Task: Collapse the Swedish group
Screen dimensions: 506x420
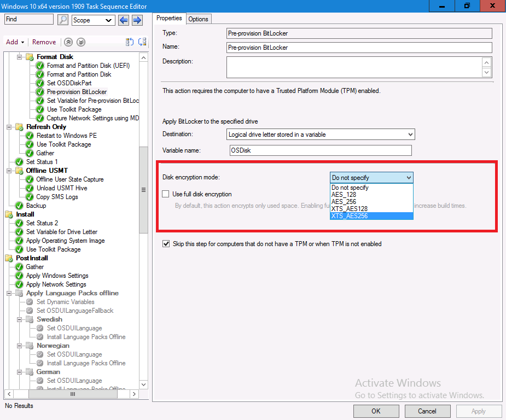Action: pyautogui.click(x=19, y=320)
